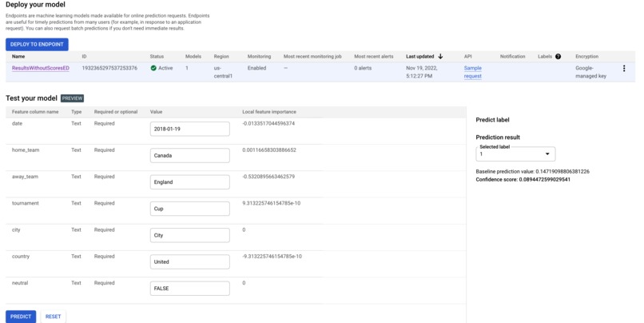Click the away_team importance value -0.5320895663462579
Screen dimensions: 644x323
pyautogui.click(x=268, y=177)
